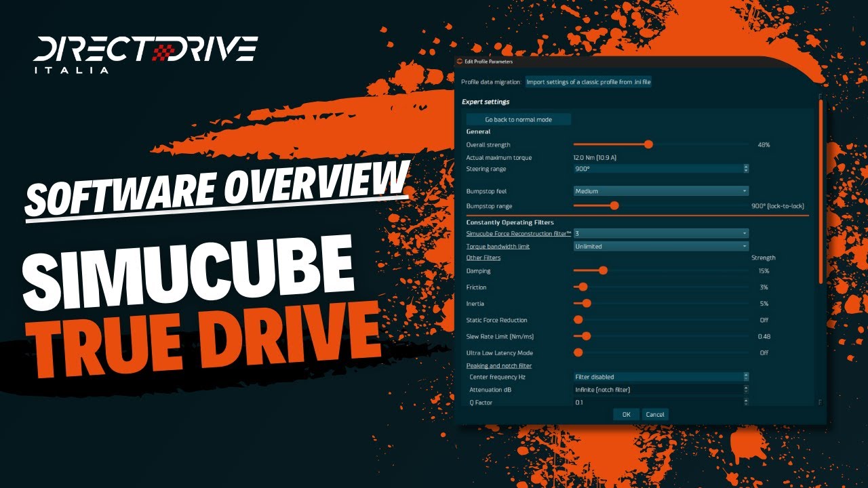The image size is (868, 488).
Task: Click the Off value for Ultra Low Latency Mode
Action: [764, 353]
